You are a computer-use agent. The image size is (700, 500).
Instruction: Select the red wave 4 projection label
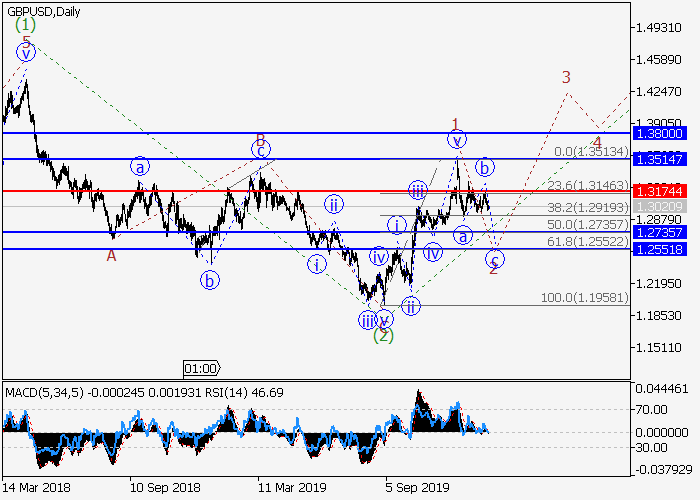(x=596, y=142)
